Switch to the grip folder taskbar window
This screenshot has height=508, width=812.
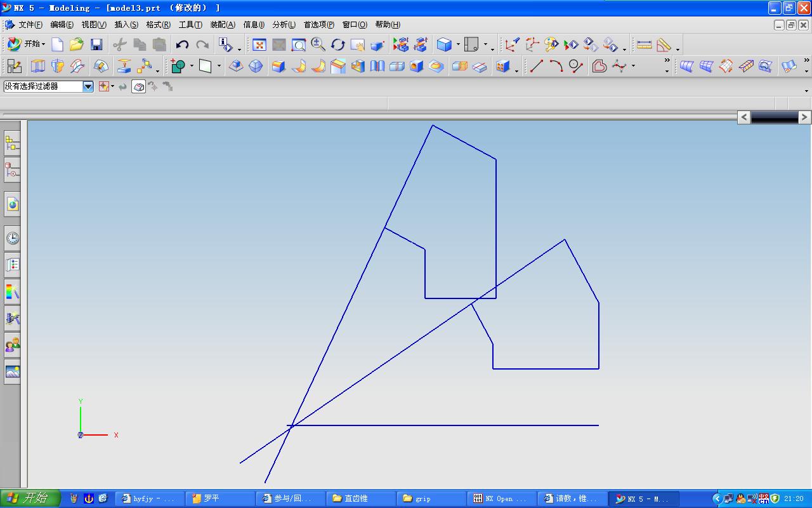coord(431,499)
